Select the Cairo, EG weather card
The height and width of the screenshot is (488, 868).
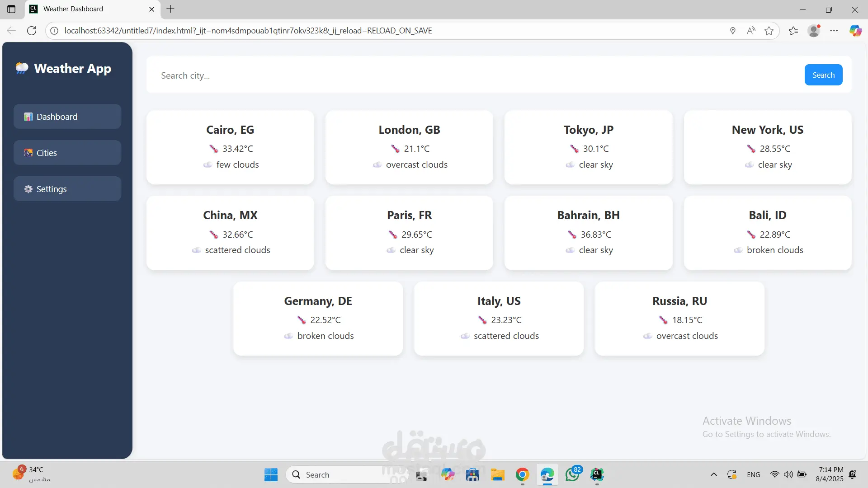pyautogui.click(x=230, y=147)
